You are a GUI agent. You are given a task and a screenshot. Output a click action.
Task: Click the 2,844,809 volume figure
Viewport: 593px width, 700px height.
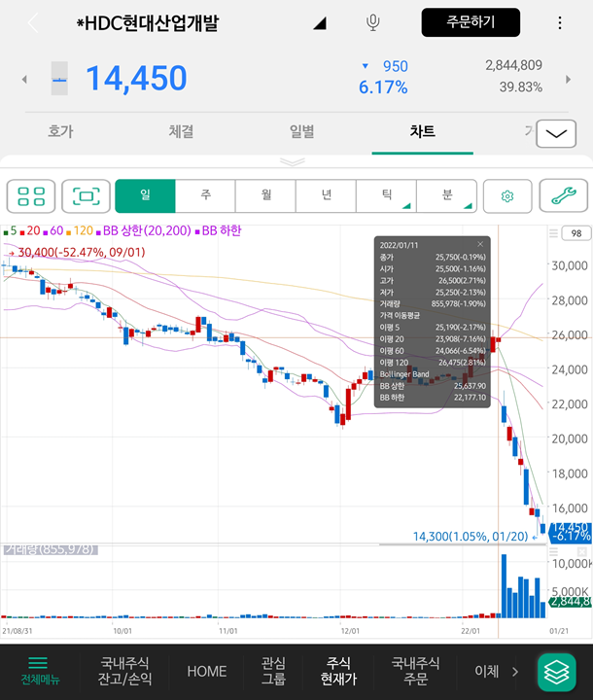pyautogui.click(x=513, y=65)
